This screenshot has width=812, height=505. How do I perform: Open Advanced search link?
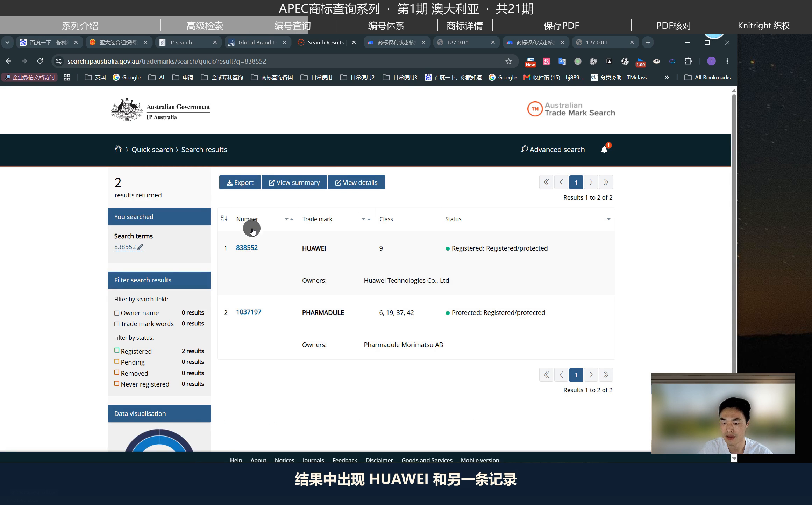[553, 149]
